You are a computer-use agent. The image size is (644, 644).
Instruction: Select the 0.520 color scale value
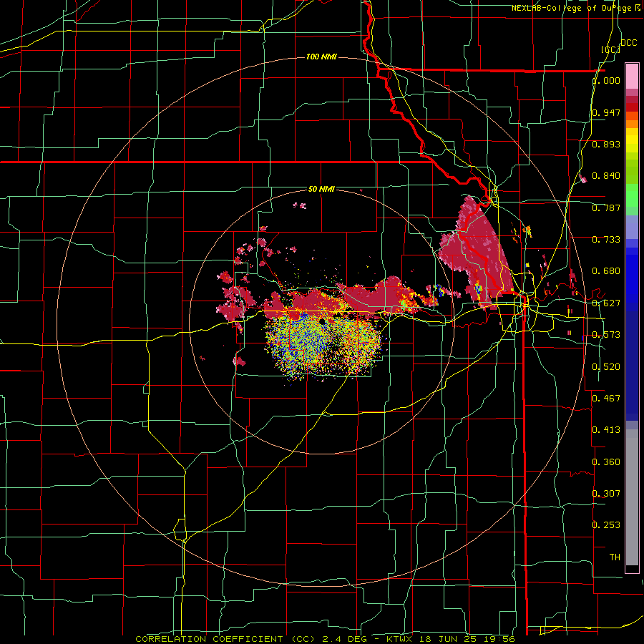606,367
